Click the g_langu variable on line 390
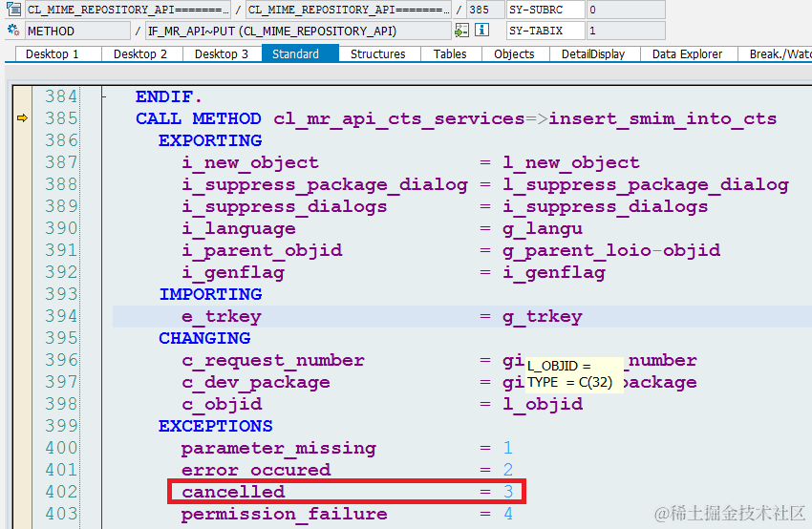Screen dimensions: 812x529 click(543, 229)
